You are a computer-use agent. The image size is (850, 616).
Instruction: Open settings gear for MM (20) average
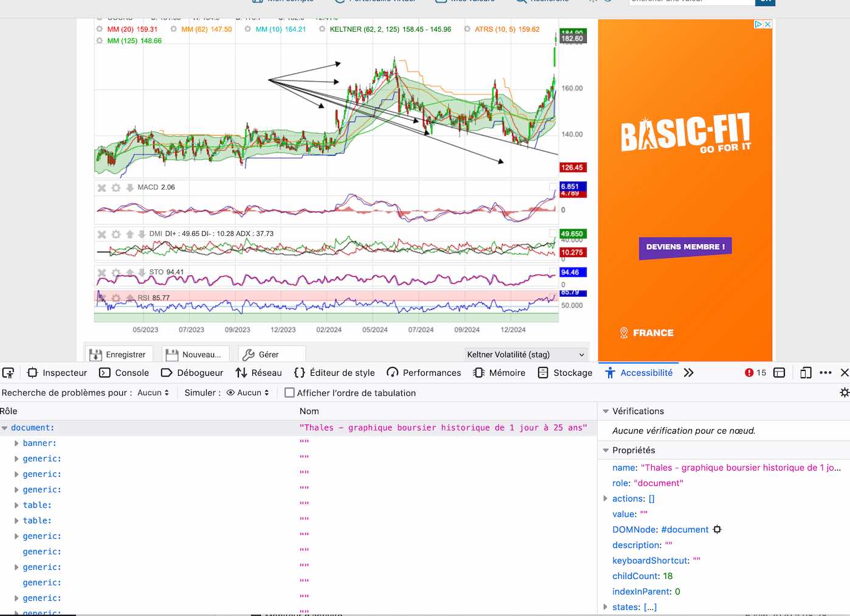(100, 29)
